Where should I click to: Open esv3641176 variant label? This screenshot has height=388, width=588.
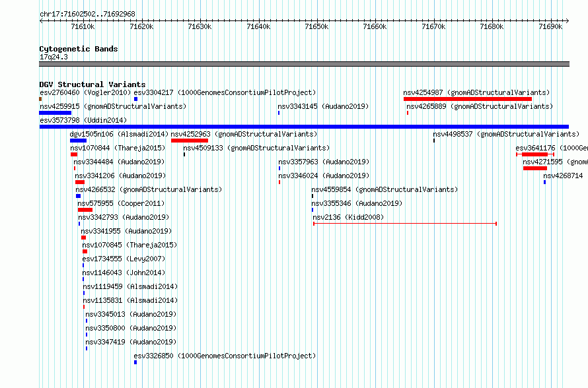coord(552,148)
